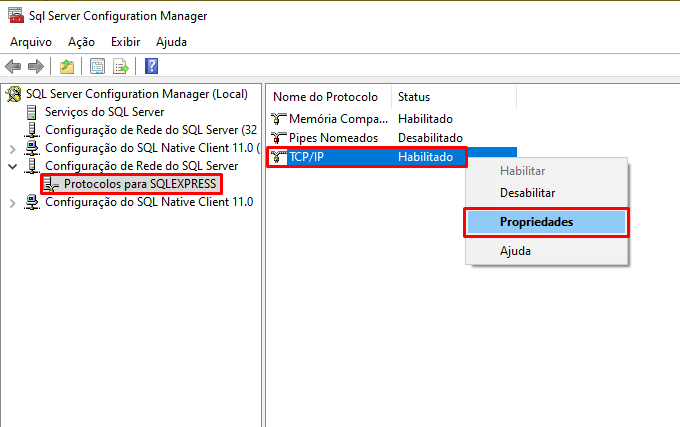Viewport: 680px width, 427px height.
Task: Collapse the Configuração de Rede do SQL Server node
Action: point(13,166)
